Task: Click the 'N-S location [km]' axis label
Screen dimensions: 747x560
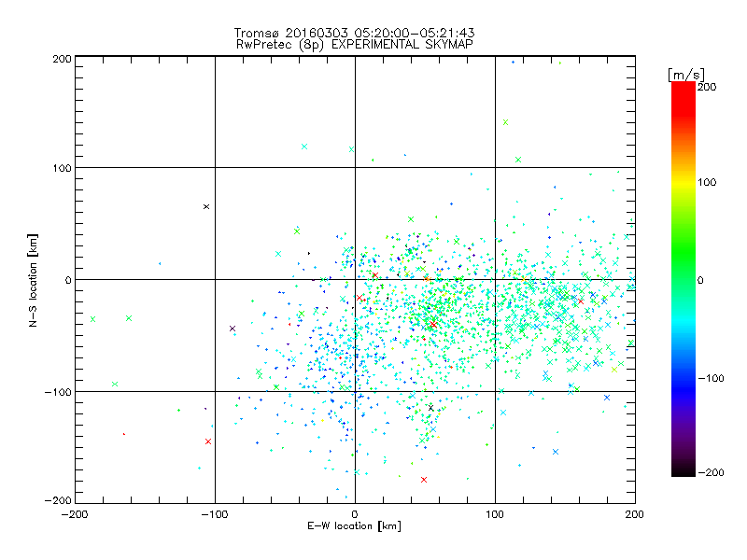Action: pos(33,280)
